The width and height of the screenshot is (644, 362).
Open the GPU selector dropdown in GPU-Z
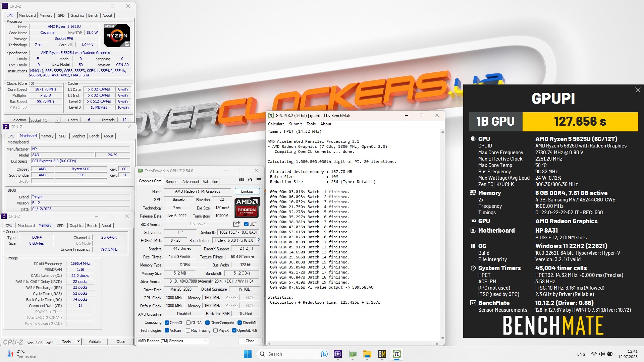173,341
